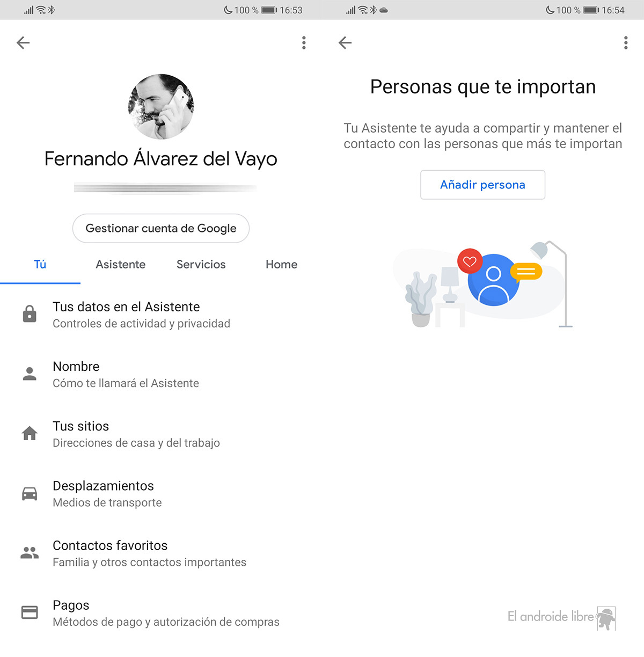Tap the house icon for Tus sitios

point(30,433)
